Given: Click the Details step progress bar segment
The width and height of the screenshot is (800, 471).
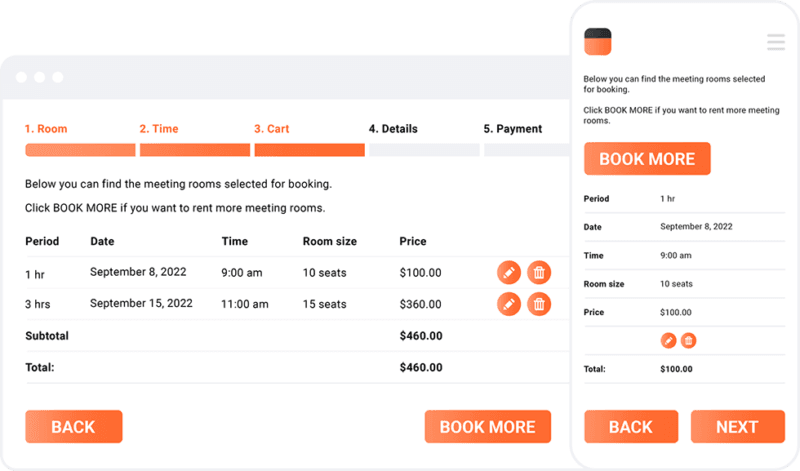Looking at the screenshot, I should (424, 150).
